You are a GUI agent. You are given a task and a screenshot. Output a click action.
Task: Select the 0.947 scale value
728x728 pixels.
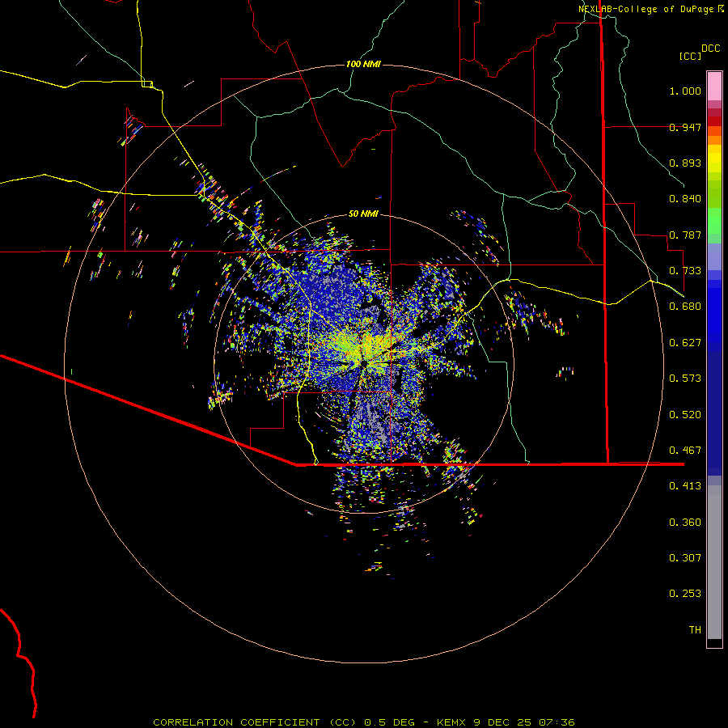point(685,127)
